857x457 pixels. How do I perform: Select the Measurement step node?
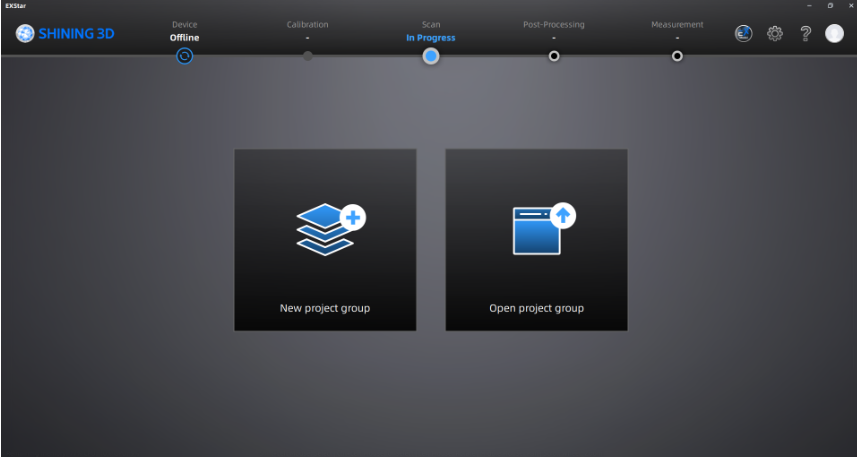point(677,56)
